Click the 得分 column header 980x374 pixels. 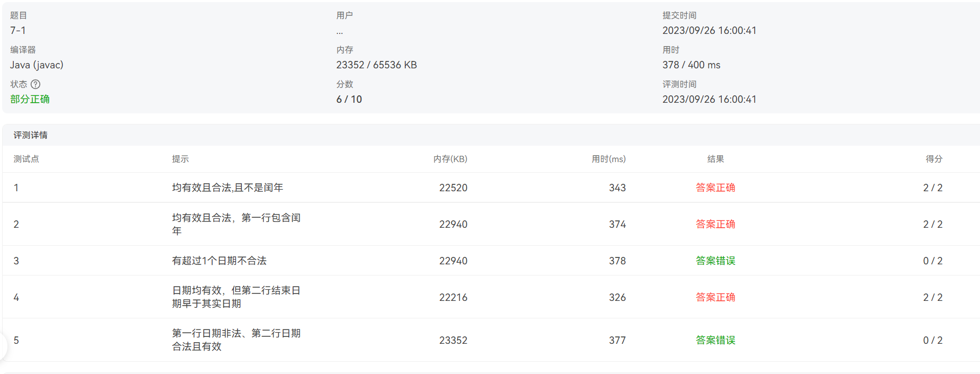pyautogui.click(x=933, y=159)
